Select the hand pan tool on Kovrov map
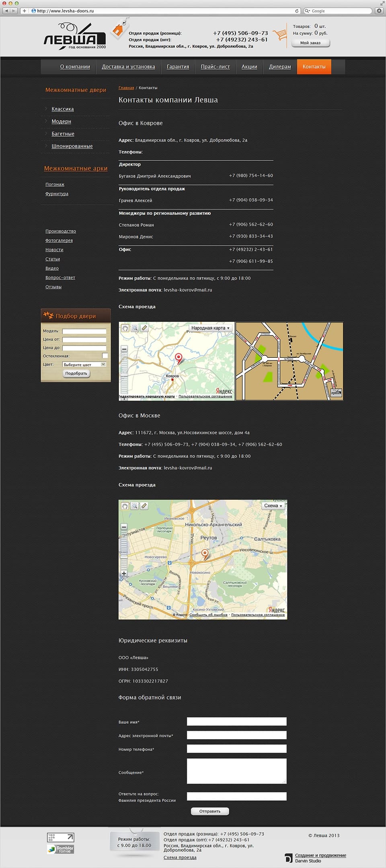386x868 pixels. [x=125, y=328]
